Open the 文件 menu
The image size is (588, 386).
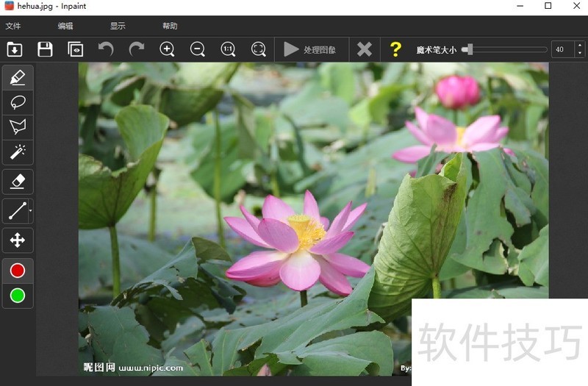click(13, 26)
